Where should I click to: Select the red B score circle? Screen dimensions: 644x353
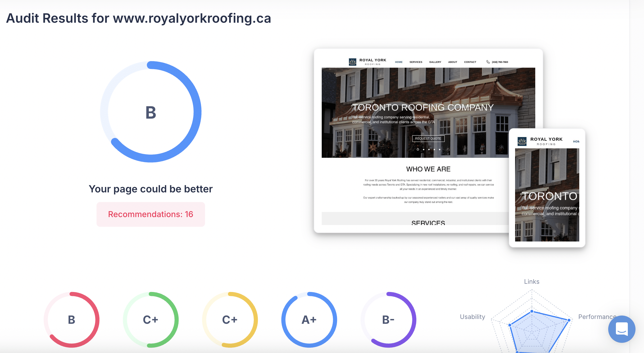click(x=72, y=320)
